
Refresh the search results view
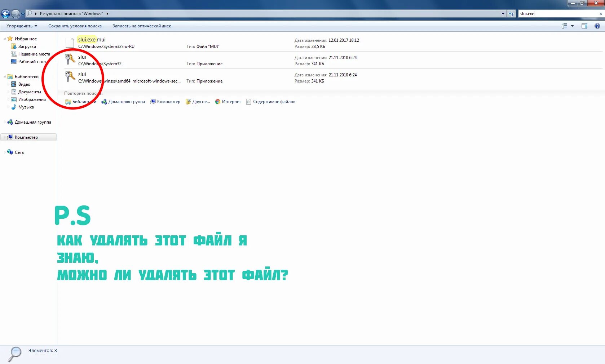[511, 14]
